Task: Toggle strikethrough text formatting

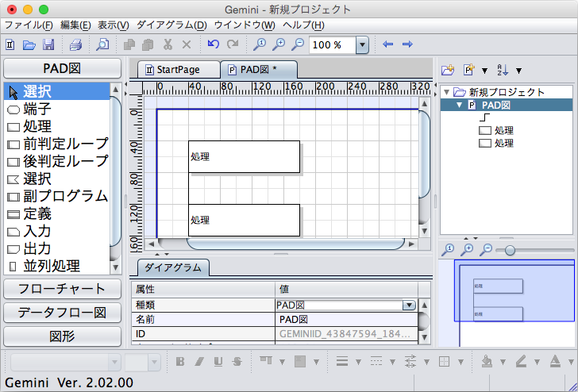Action: pyautogui.click(x=237, y=362)
